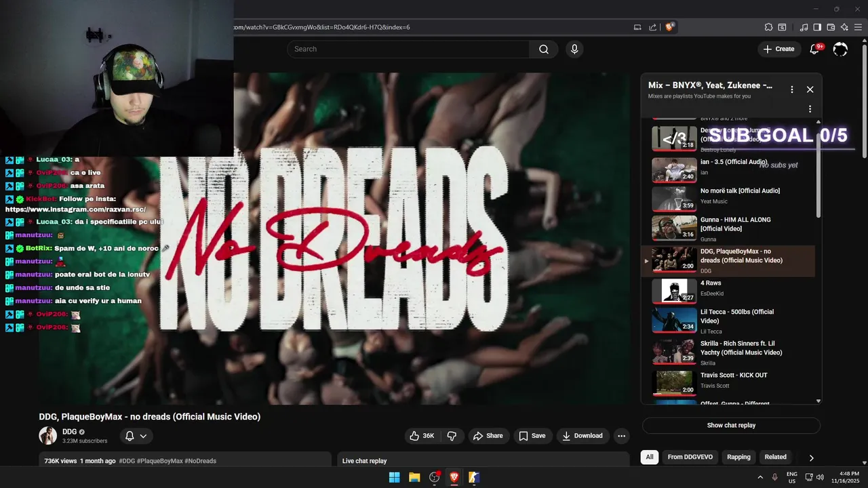This screenshot has width=868, height=488.
Task: Select the Rapping filter chip
Action: (x=738, y=457)
